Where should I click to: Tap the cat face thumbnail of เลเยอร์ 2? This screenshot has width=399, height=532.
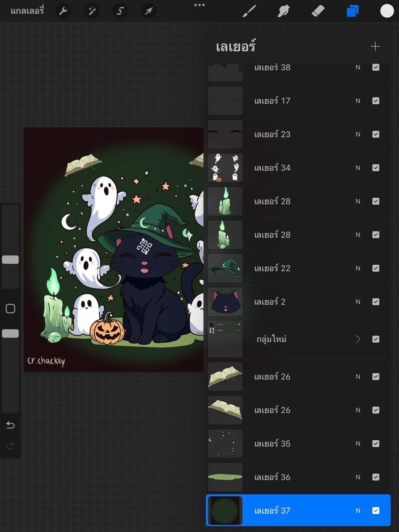(225, 302)
